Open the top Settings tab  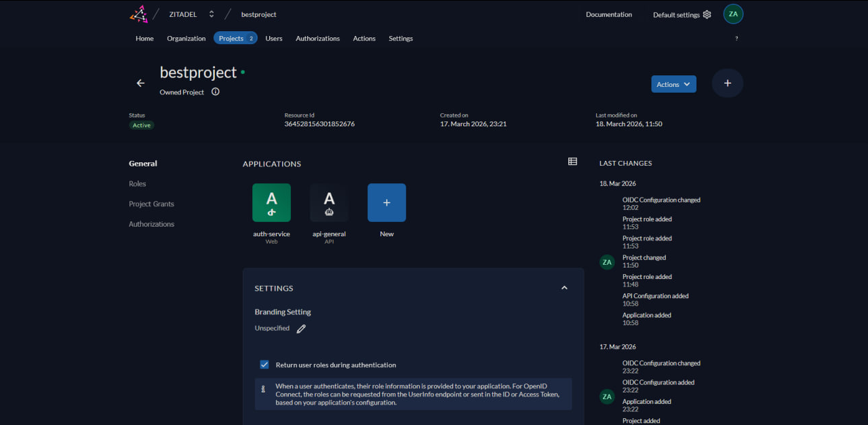click(401, 39)
